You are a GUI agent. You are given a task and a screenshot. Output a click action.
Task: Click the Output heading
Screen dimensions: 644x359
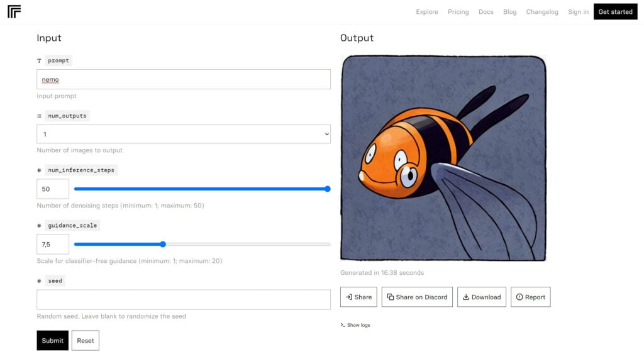(x=357, y=38)
